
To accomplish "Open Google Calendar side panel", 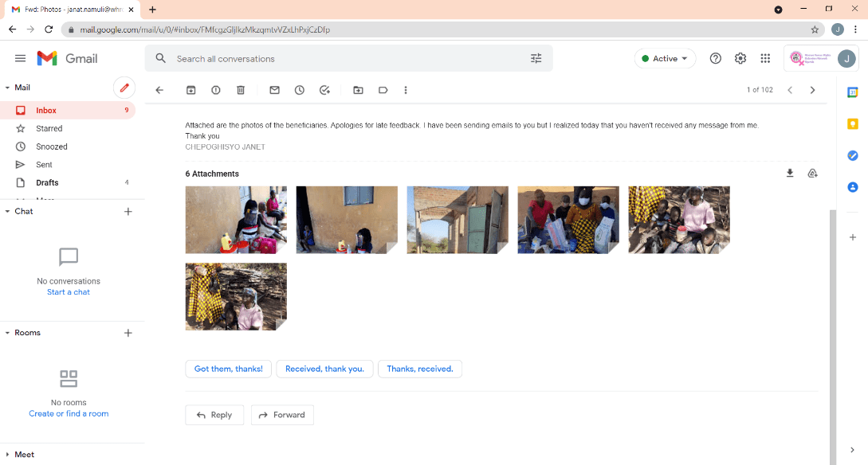I will pyautogui.click(x=853, y=92).
